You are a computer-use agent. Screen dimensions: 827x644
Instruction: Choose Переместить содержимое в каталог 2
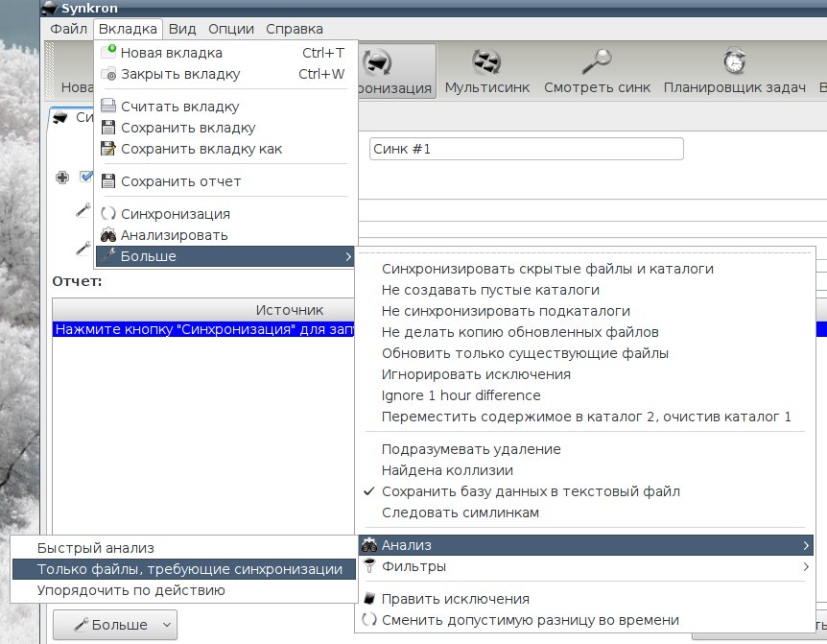click(586, 417)
